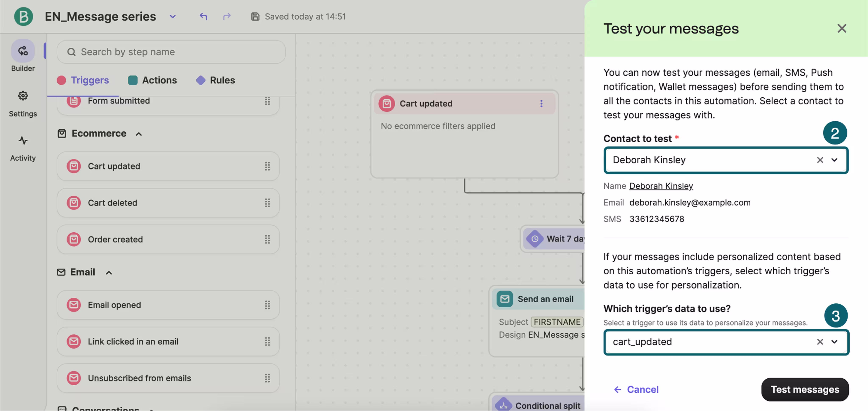The image size is (868, 411).
Task: Select the Wait 7 days step
Action: [x=553, y=239]
